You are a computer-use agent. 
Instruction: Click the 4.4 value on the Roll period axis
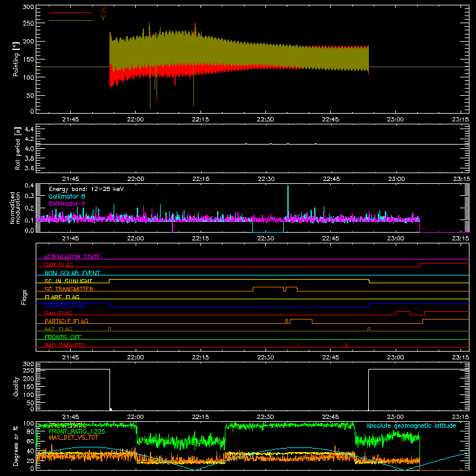29,129
